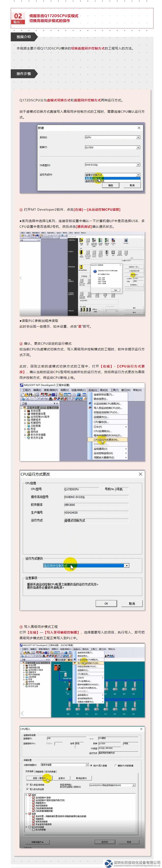Switch to 伺服参数 tab in CPU写入
Screen dimensions: 162x868
[40, 772]
